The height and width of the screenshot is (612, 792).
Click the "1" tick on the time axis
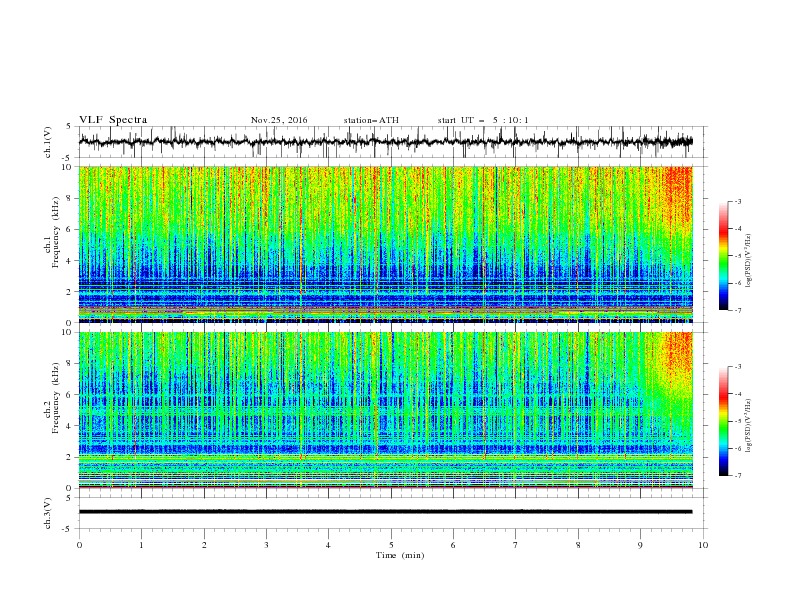pyautogui.click(x=141, y=545)
